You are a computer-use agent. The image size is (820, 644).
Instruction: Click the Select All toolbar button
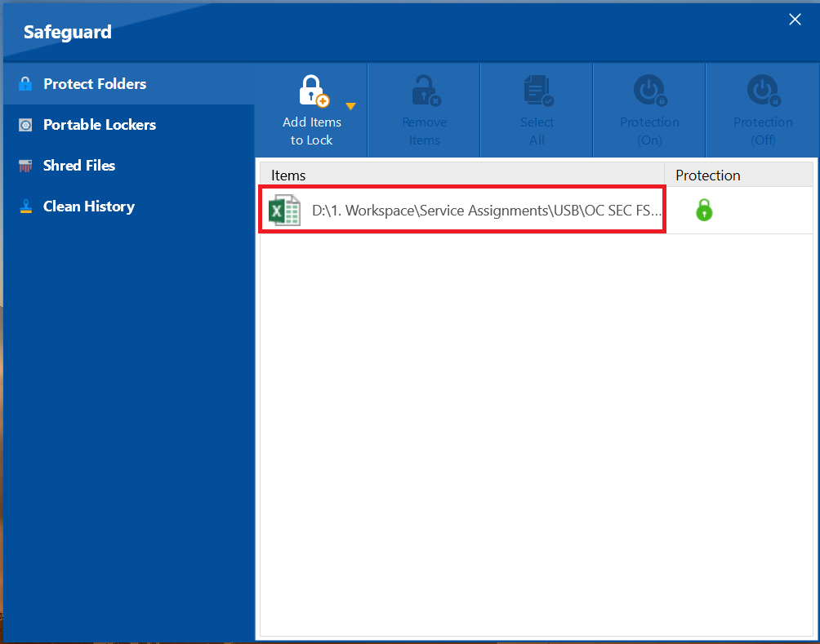537,110
